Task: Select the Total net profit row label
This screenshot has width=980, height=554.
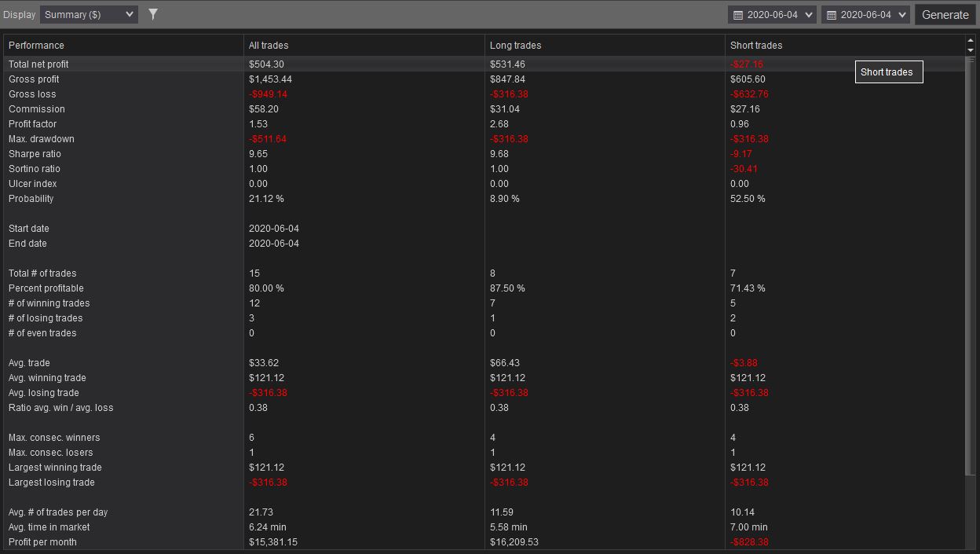Action: [38, 64]
